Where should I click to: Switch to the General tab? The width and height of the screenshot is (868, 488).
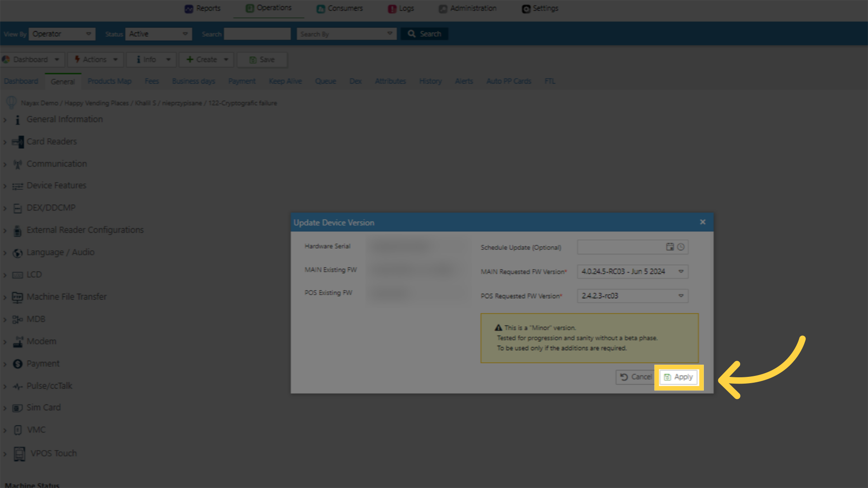coord(63,82)
